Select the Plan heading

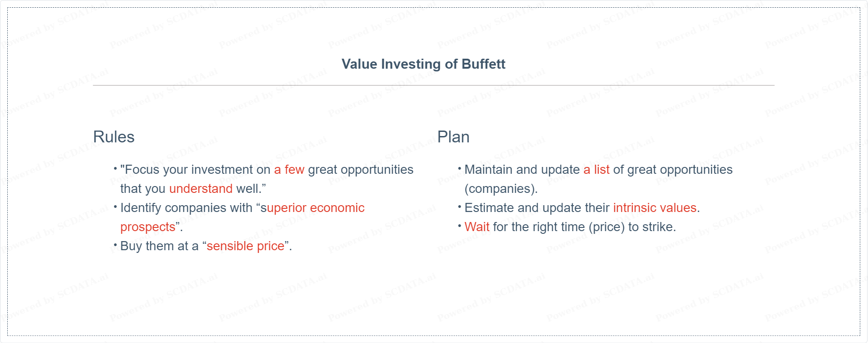pos(453,137)
